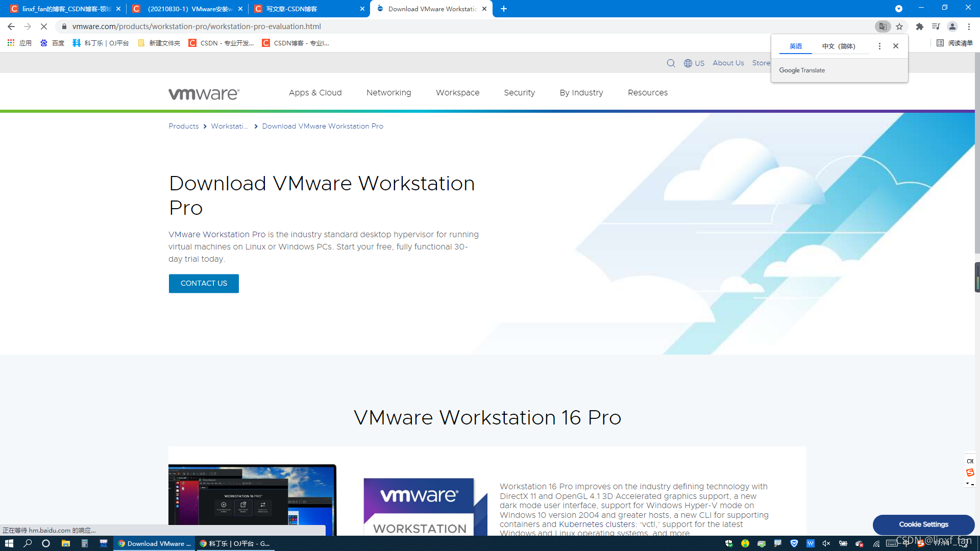Select 英语 language in translate popup
980x551 pixels.
[795, 46]
